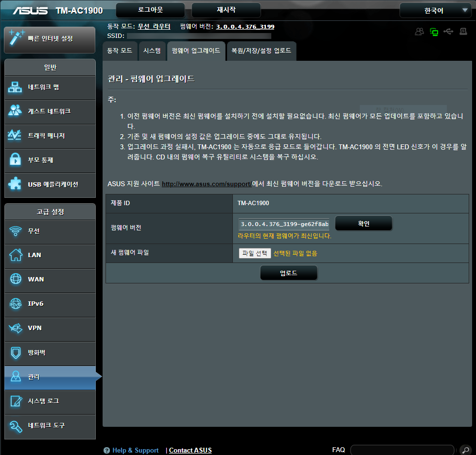Click the 빠른 인터넷 설정 button

tap(50, 40)
